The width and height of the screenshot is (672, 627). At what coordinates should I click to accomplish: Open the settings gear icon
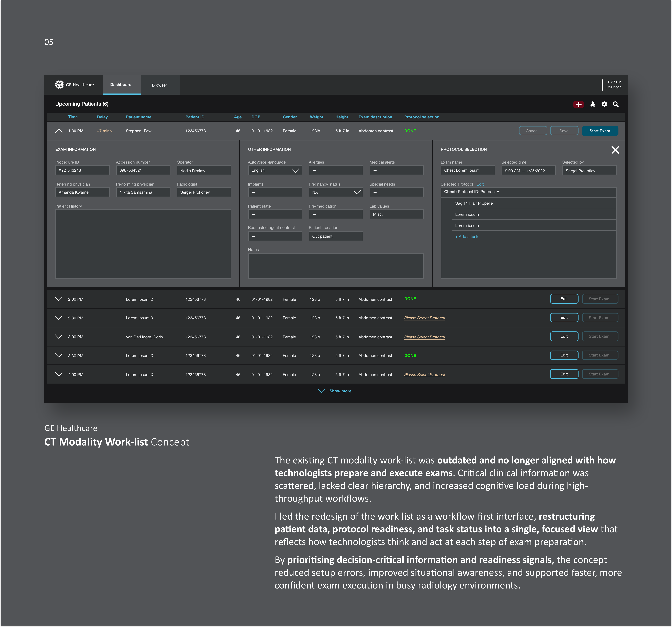pos(604,104)
